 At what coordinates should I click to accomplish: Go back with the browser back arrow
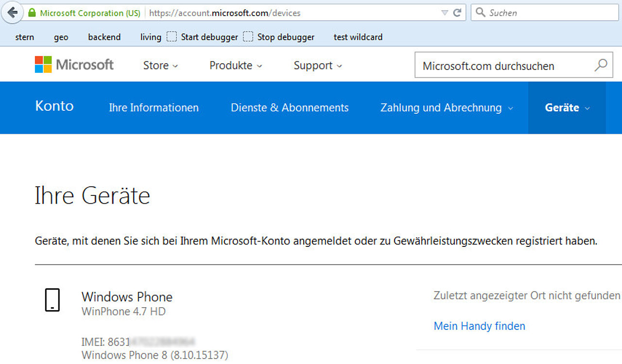tap(12, 13)
